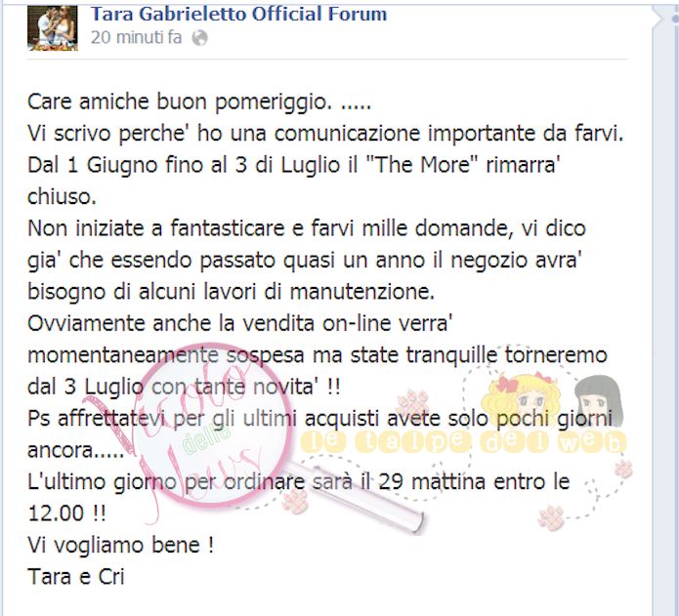Open the '20 minuti fa' timestamp link
Viewport: 679px width, 616px height.
(x=137, y=38)
